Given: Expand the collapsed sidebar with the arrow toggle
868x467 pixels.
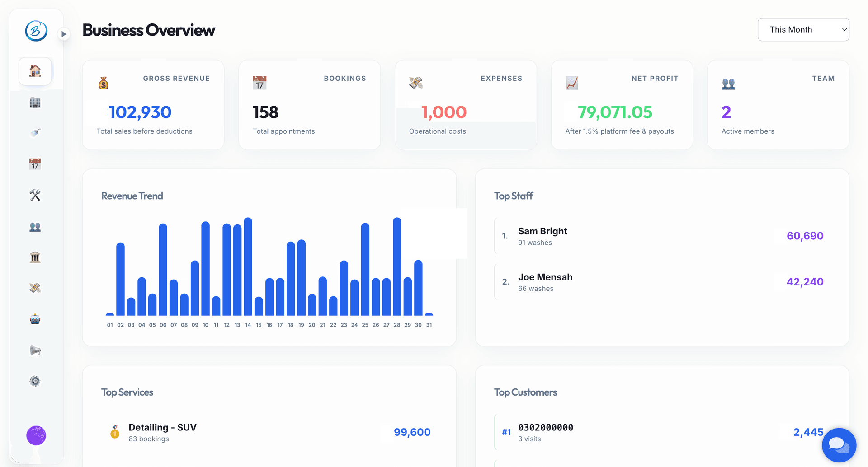Looking at the screenshot, I should tap(64, 33).
